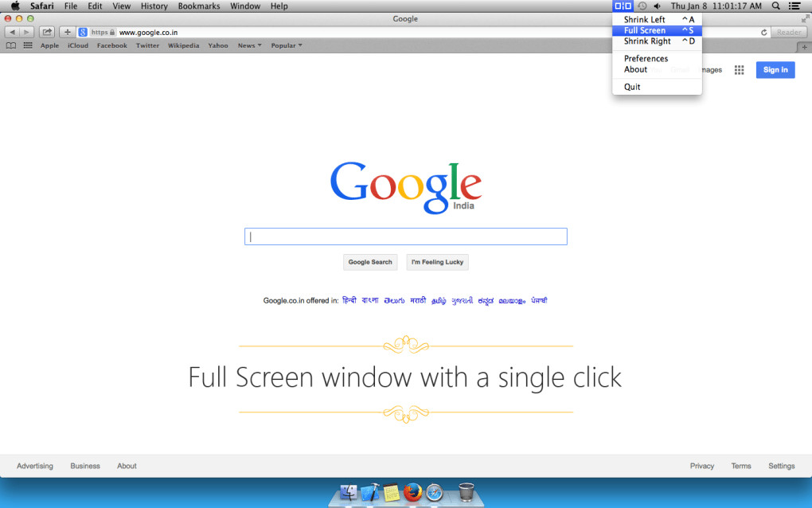Image resolution: width=812 pixels, height=508 pixels.
Task: Open the Apple bookmark
Action: point(49,45)
